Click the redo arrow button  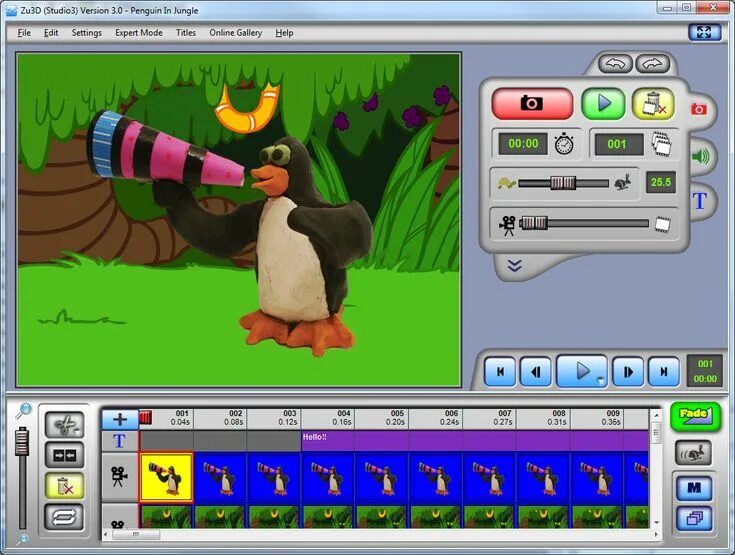[x=652, y=64]
